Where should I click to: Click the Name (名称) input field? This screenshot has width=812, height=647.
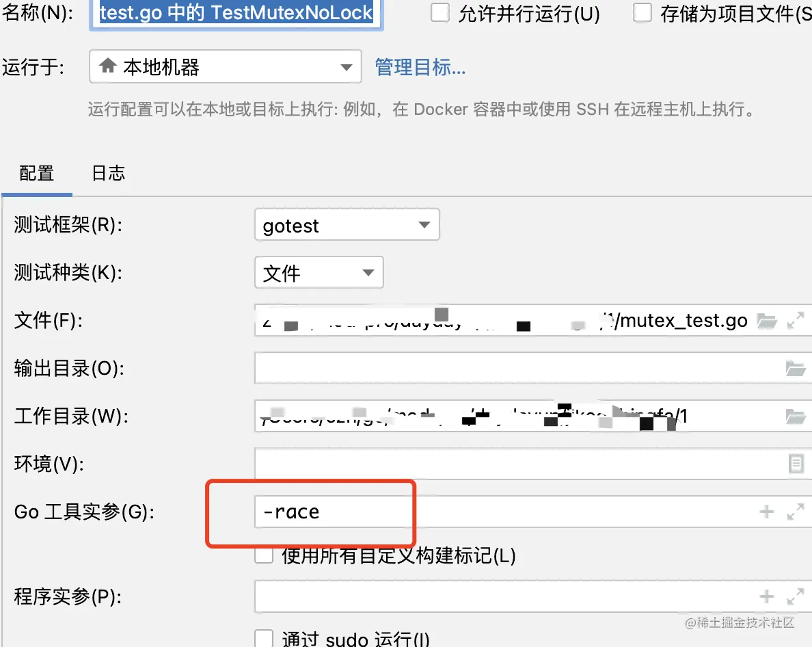point(236,14)
